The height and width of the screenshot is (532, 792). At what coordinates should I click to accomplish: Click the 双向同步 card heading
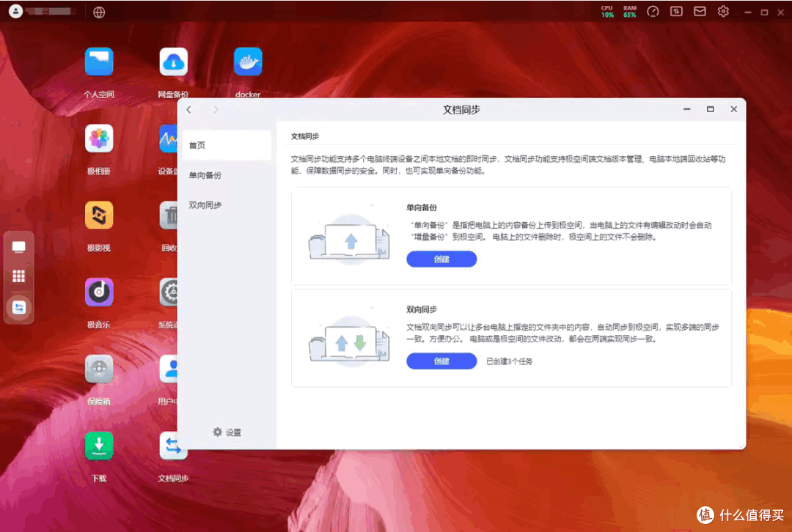click(x=421, y=309)
